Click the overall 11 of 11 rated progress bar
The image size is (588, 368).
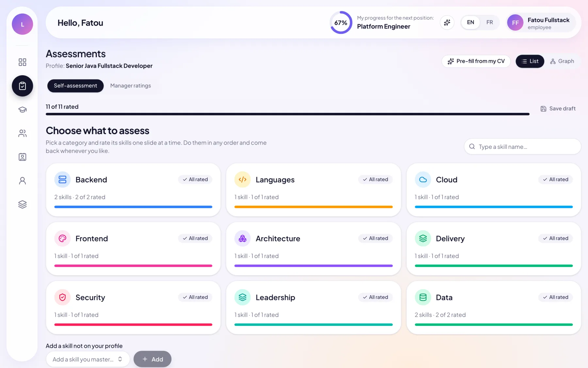287,114
